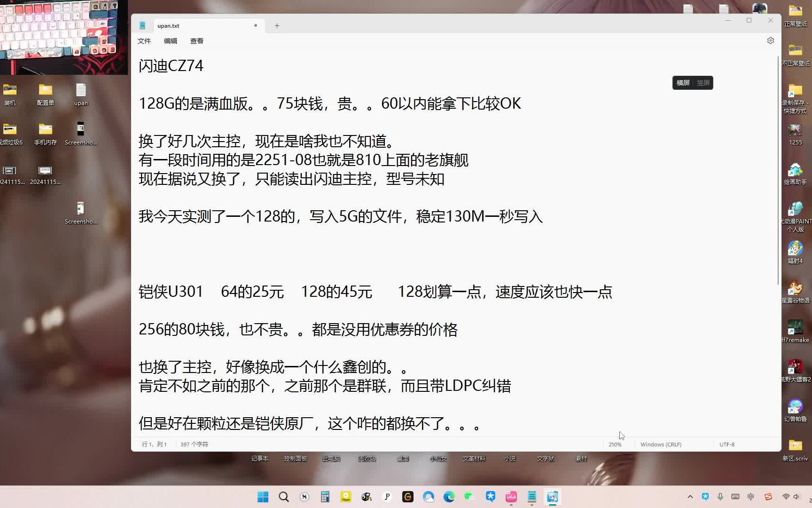812x508 pixels.
Task: Open the 查看 menu
Action: point(197,41)
